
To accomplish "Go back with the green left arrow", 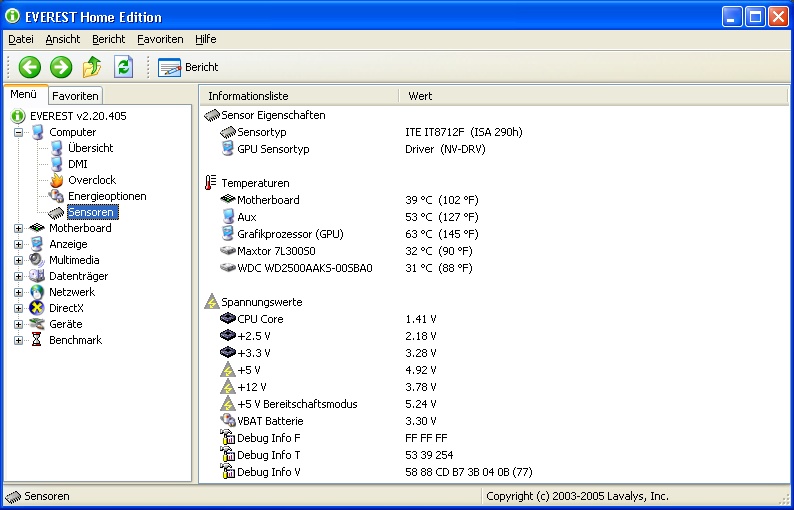I will [x=30, y=67].
